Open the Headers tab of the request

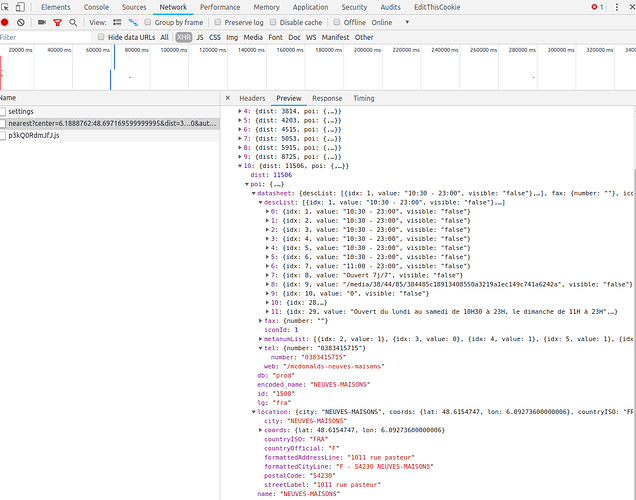tap(252, 98)
